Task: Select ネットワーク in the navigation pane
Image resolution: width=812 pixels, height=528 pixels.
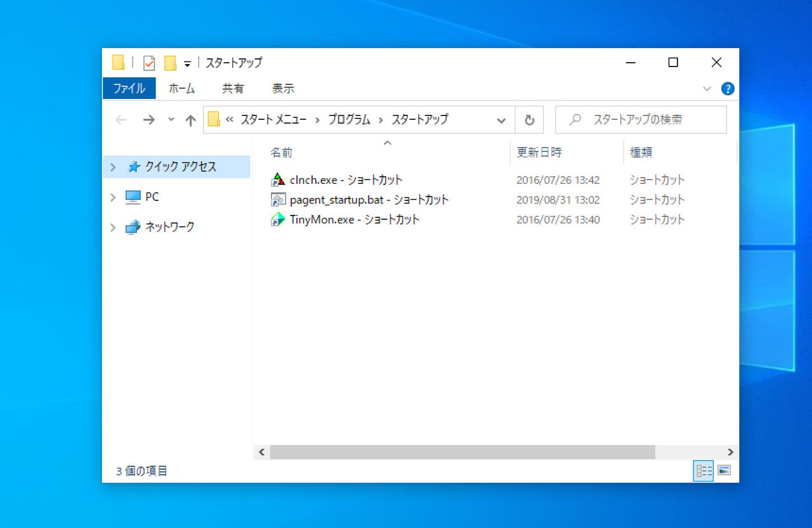Action: click(x=169, y=227)
